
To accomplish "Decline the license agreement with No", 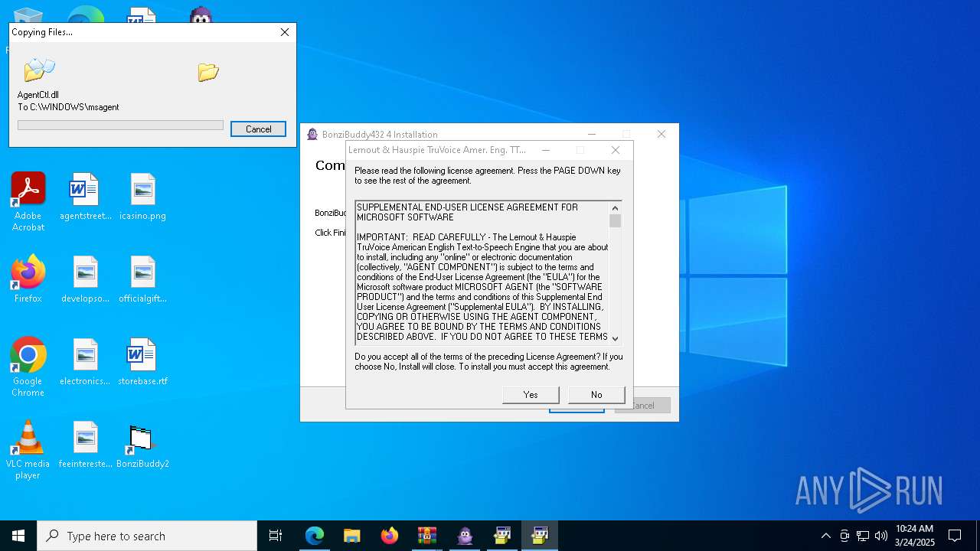I will pyautogui.click(x=596, y=395).
